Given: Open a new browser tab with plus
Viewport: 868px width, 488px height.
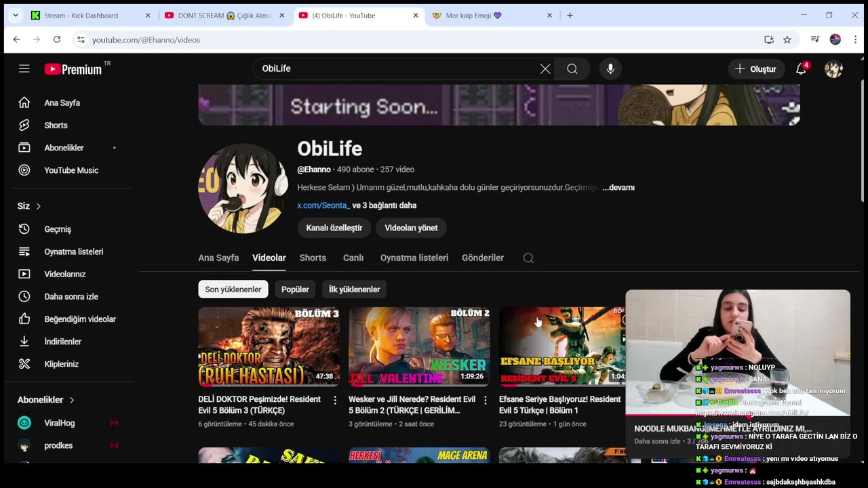Looking at the screenshot, I should [x=570, y=16].
